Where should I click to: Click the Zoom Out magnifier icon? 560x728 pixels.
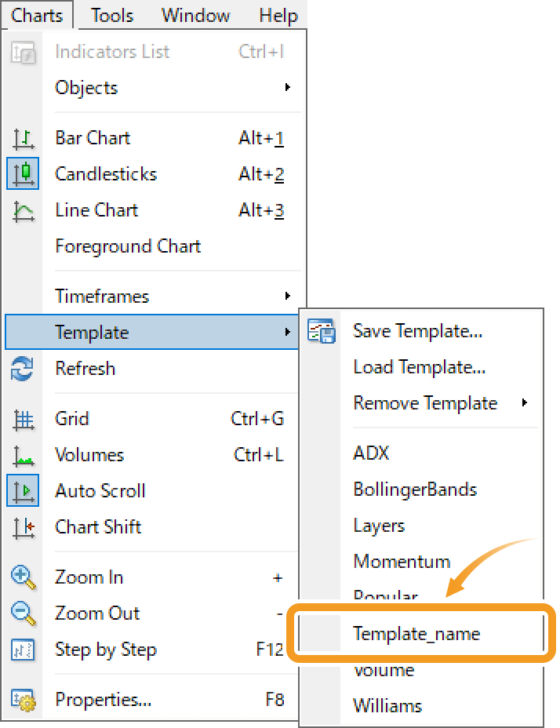23,613
